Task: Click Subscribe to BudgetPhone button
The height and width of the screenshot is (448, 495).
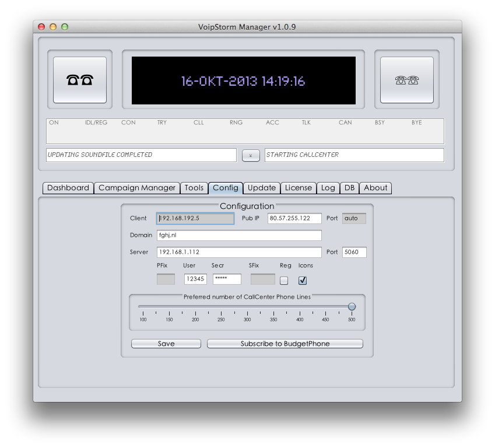Action: [x=285, y=344]
